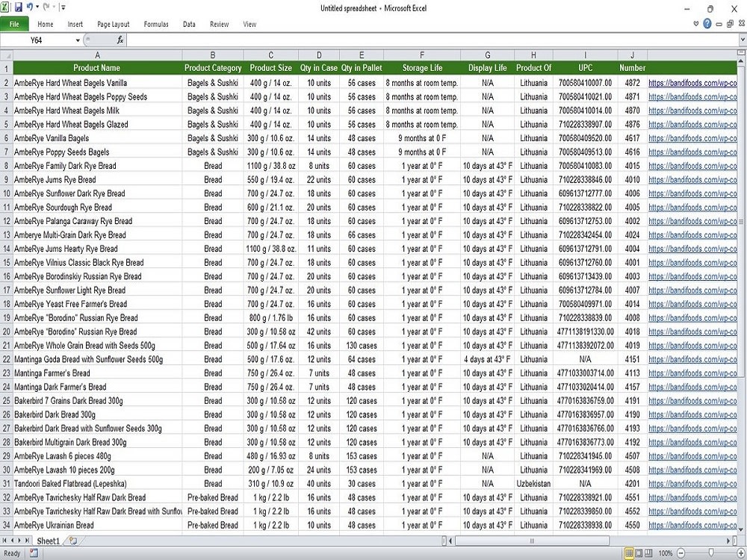Select the Sheet1 tab
This screenshot has width=747, height=560.
tap(49, 541)
